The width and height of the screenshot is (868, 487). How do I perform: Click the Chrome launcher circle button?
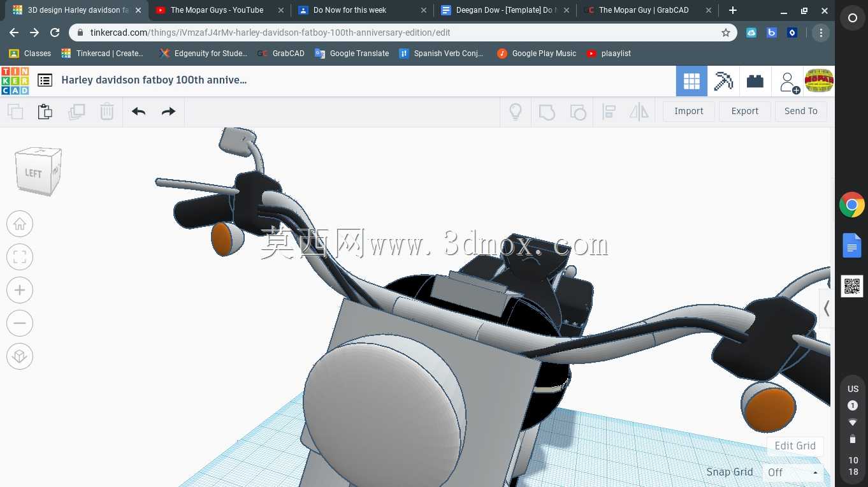coord(853,18)
